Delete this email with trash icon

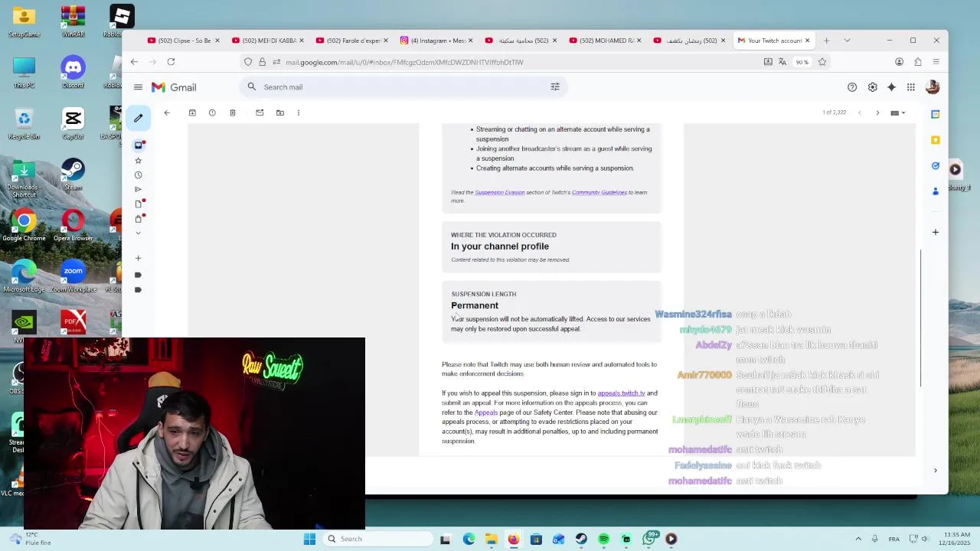tap(233, 112)
